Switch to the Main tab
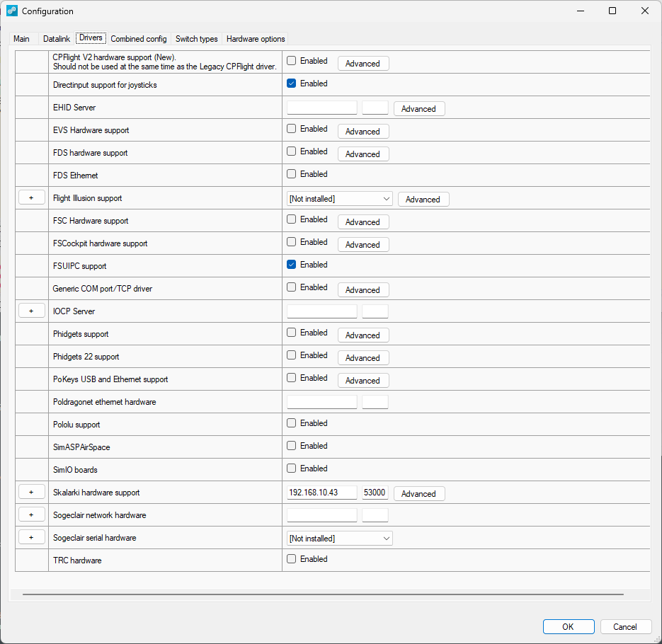 pos(21,39)
